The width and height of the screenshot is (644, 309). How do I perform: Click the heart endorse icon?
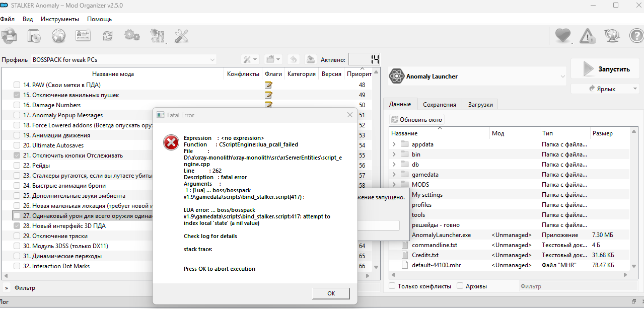[x=562, y=36]
